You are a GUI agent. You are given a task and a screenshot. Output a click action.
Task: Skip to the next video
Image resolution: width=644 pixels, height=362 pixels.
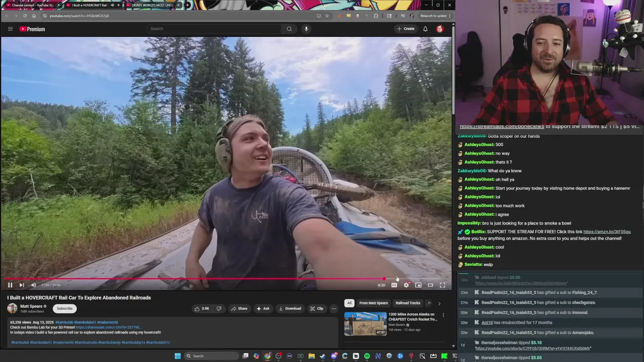[x=22, y=285]
